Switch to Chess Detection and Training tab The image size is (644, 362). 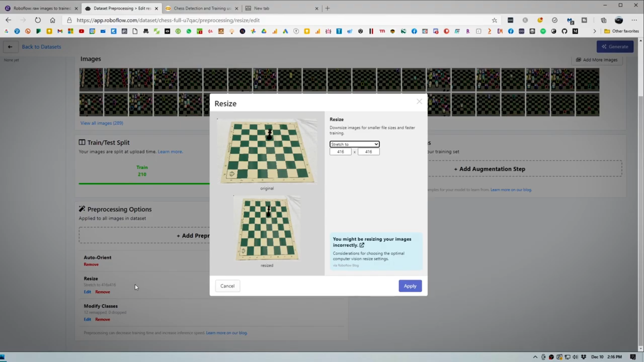point(202,8)
